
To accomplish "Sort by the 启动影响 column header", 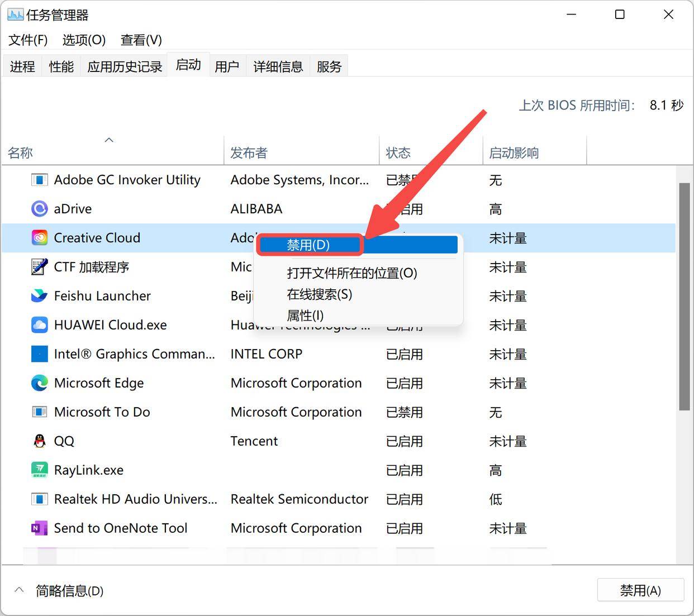I will (535, 152).
